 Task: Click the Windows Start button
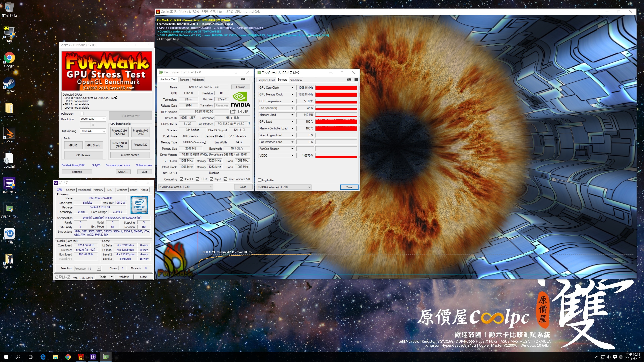(6, 357)
